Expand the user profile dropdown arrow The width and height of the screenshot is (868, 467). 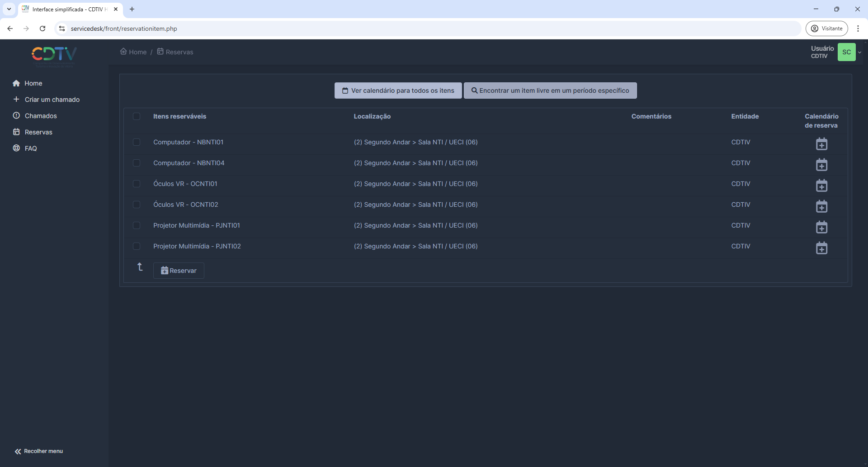click(x=860, y=52)
